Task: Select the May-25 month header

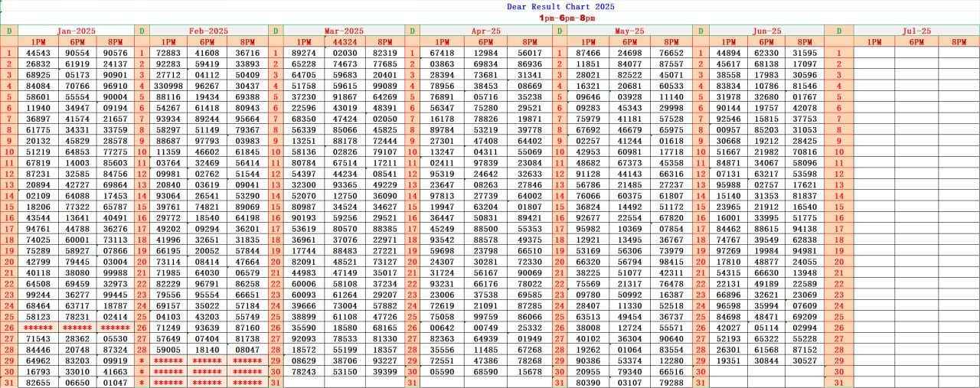Action: coord(629,31)
